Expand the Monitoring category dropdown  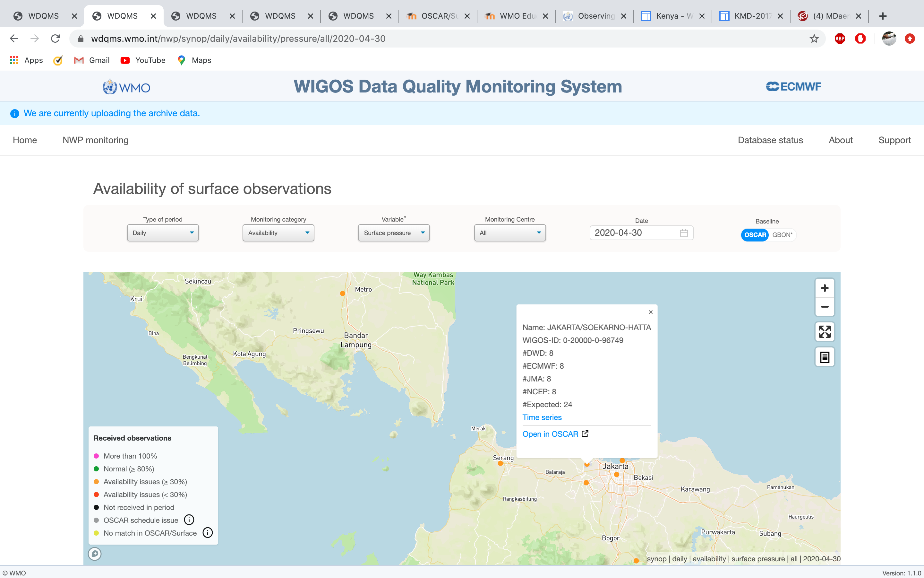click(x=278, y=233)
